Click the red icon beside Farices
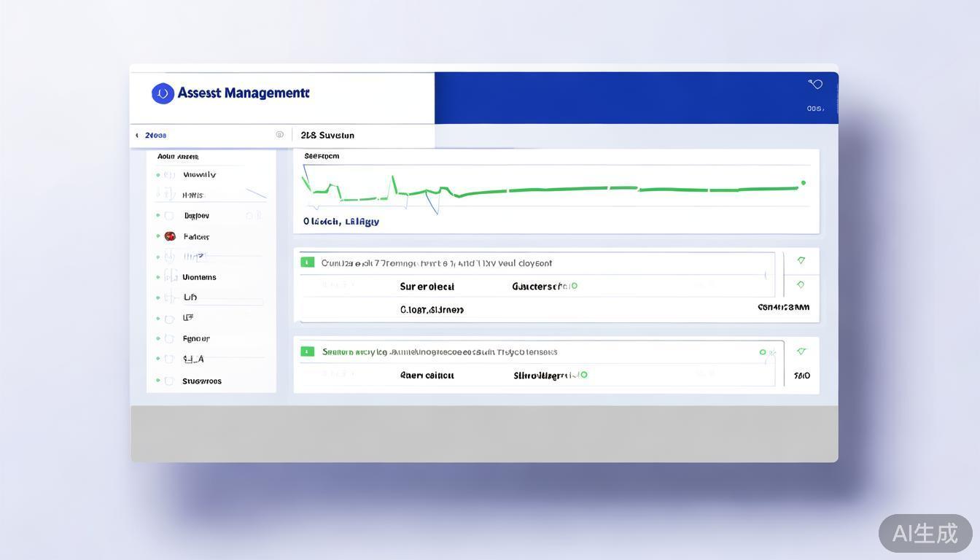Viewport: 980px width, 560px height. (x=170, y=236)
